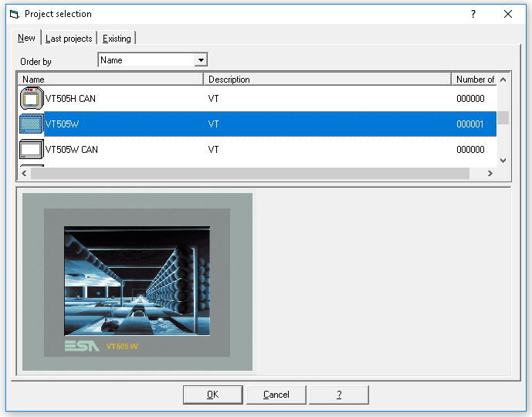Click the VT505 W device preview image

click(x=137, y=282)
